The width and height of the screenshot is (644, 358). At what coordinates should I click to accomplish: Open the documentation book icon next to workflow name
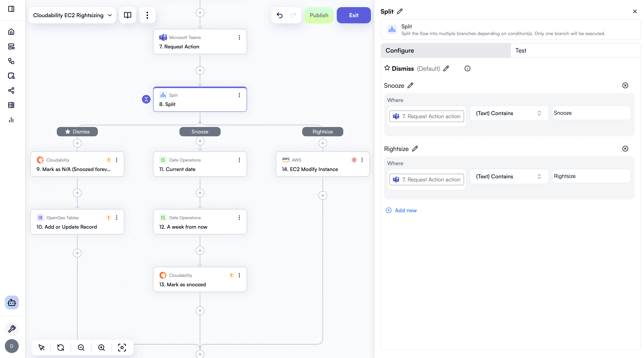tap(127, 15)
